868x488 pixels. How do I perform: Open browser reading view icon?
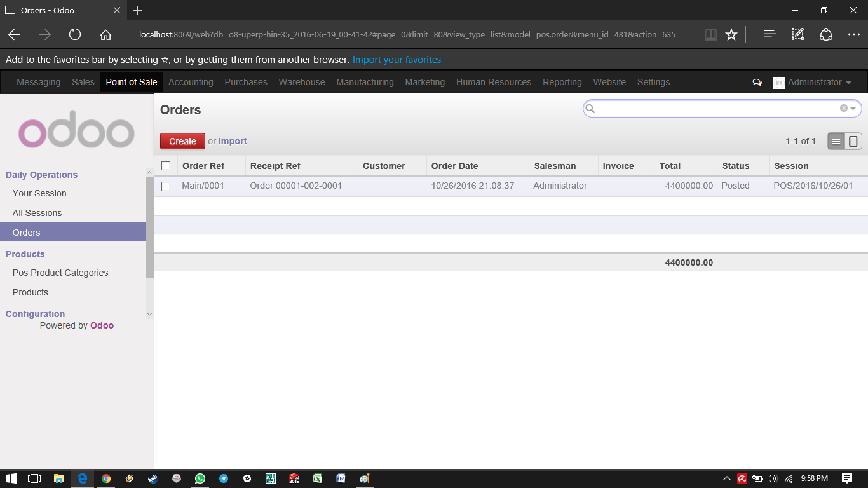(711, 35)
